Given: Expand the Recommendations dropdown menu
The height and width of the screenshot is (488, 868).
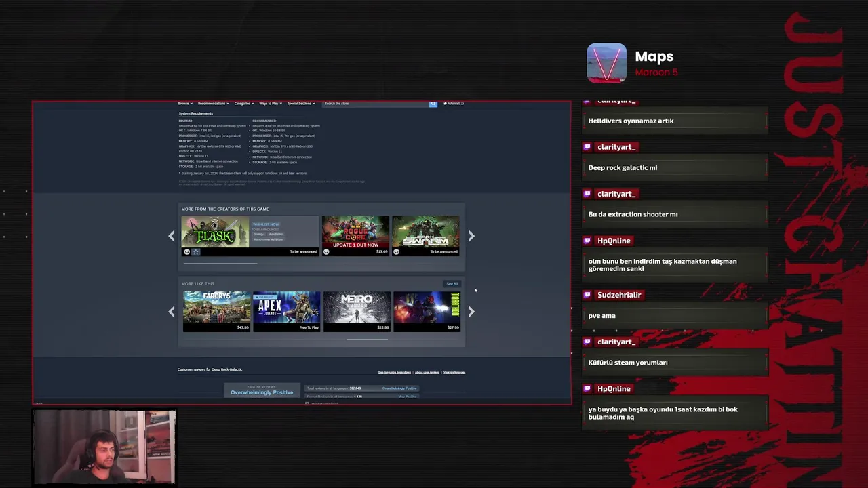Looking at the screenshot, I should click(x=213, y=104).
